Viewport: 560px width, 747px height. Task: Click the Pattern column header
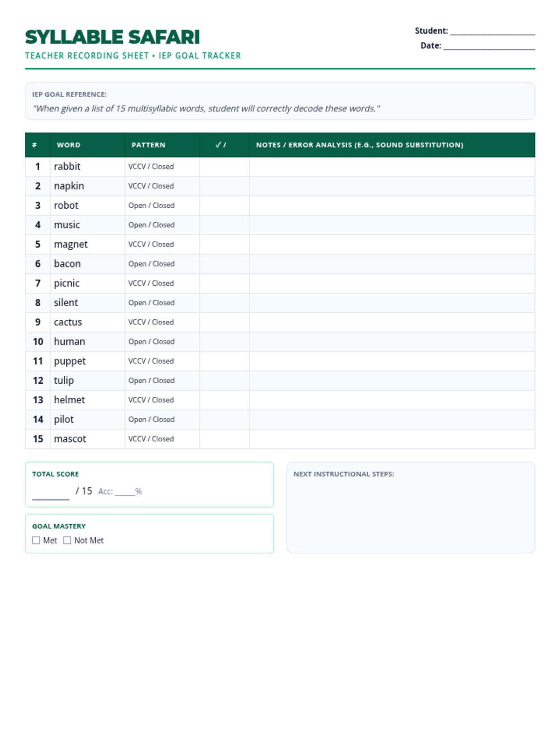click(x=148, y=145)
